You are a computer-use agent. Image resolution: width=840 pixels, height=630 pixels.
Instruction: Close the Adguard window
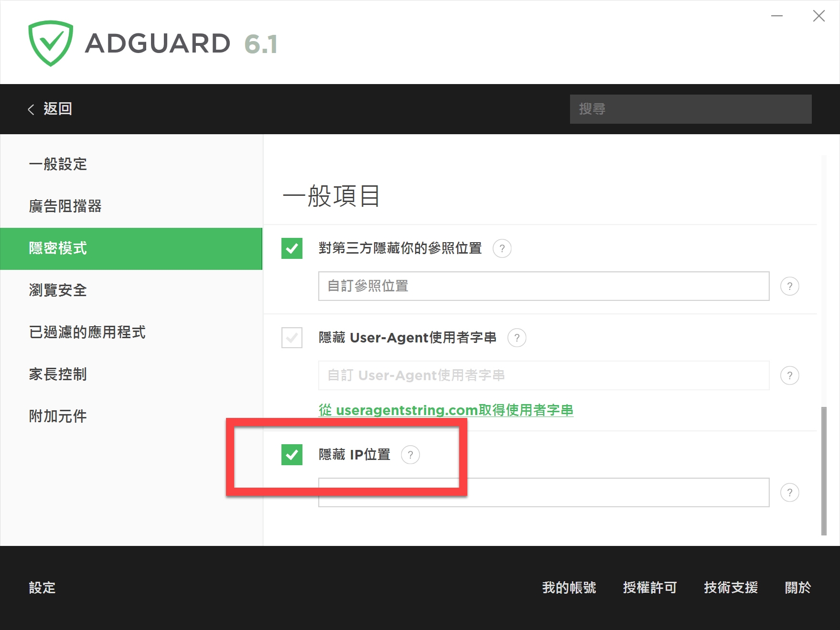pos(818,16)
